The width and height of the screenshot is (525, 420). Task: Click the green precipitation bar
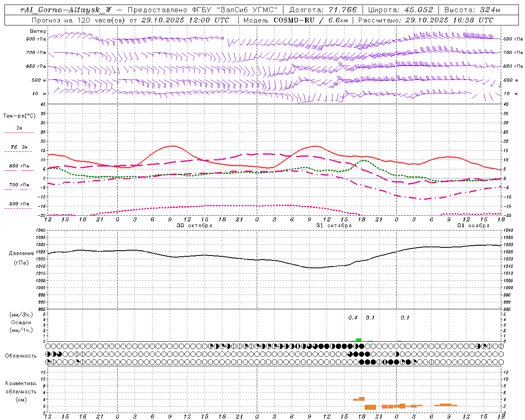click(358, 340)
